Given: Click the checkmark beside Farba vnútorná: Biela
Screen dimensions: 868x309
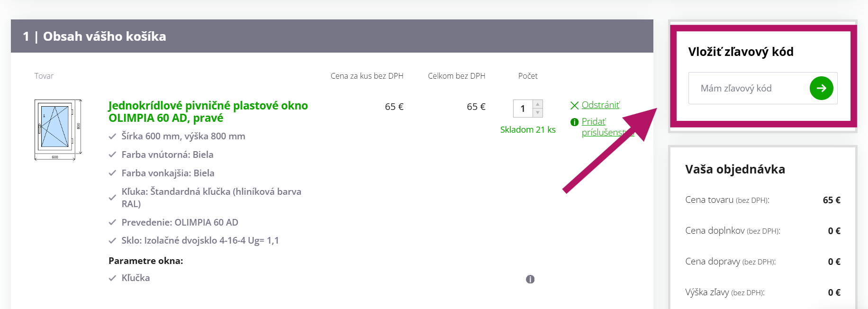Looking at the screenshot, I should point(112,154).
